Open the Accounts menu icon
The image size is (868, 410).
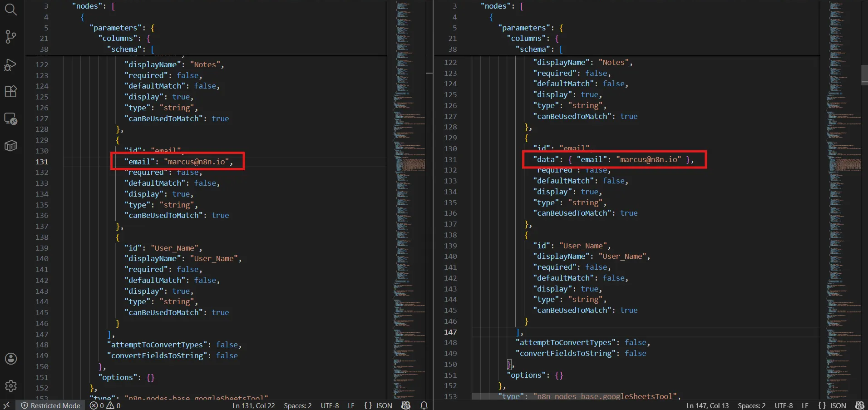point(10,359)
